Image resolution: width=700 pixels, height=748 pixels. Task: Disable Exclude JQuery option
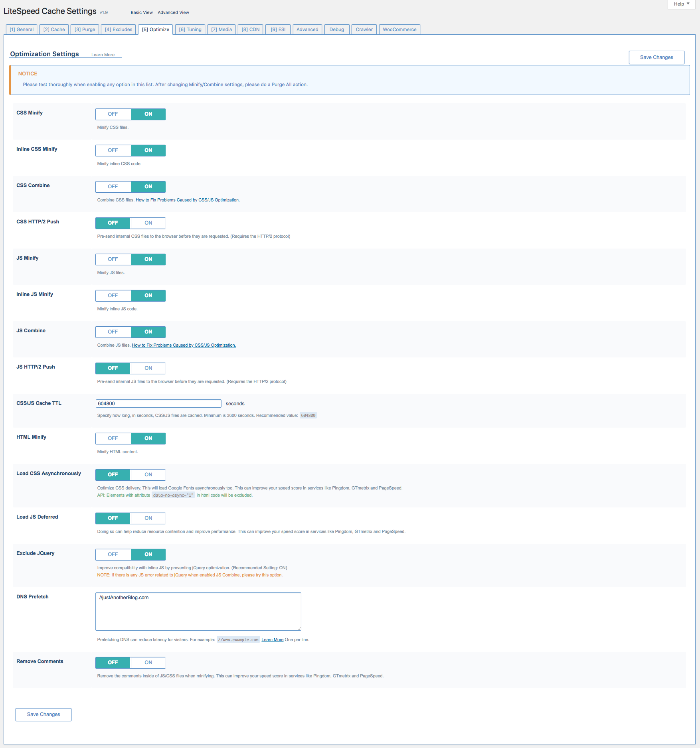point(113,555)
